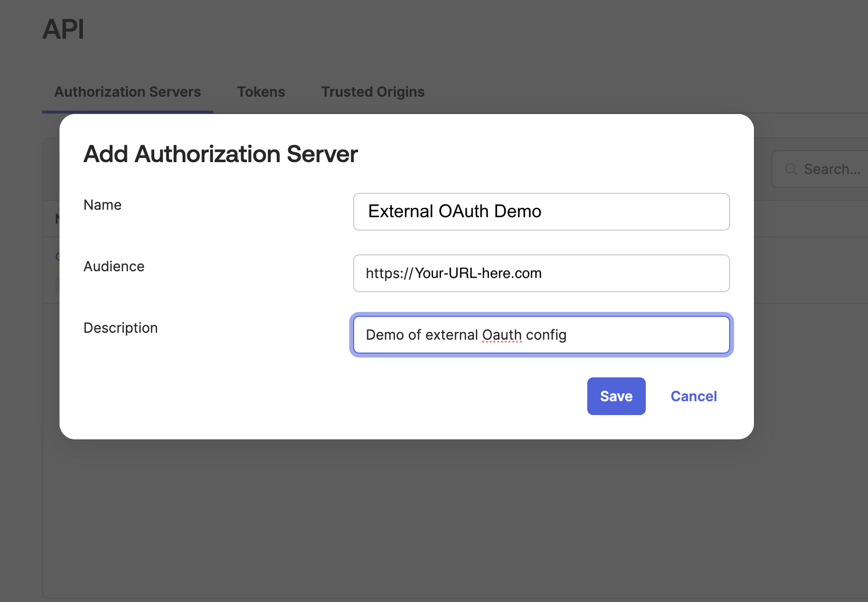Click the https://Your-URL-here.com text
Screen dimensions: 868x602
(454, 273)
